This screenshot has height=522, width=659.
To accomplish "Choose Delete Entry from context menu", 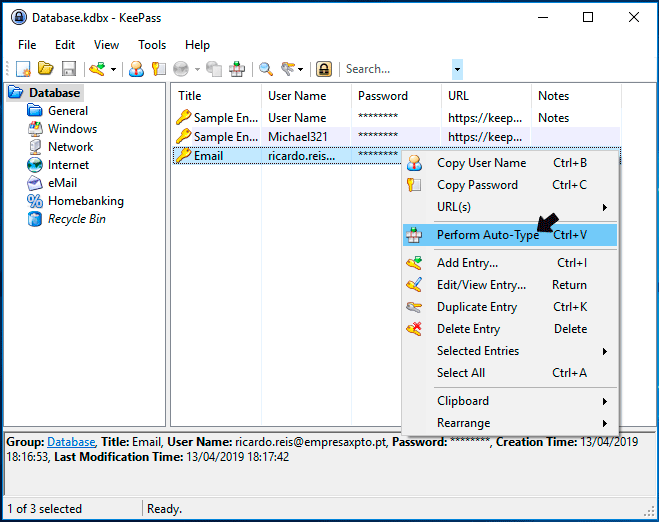I will (x=510, y=329).
